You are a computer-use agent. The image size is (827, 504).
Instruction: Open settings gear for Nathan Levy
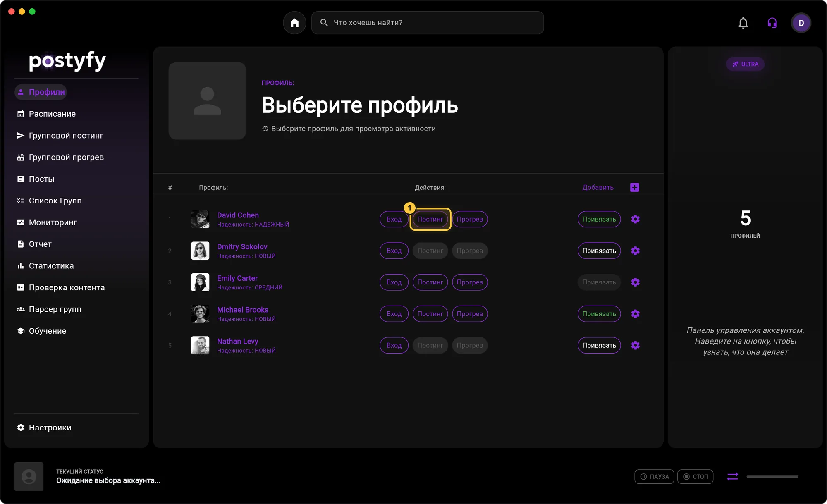point(635,345)
